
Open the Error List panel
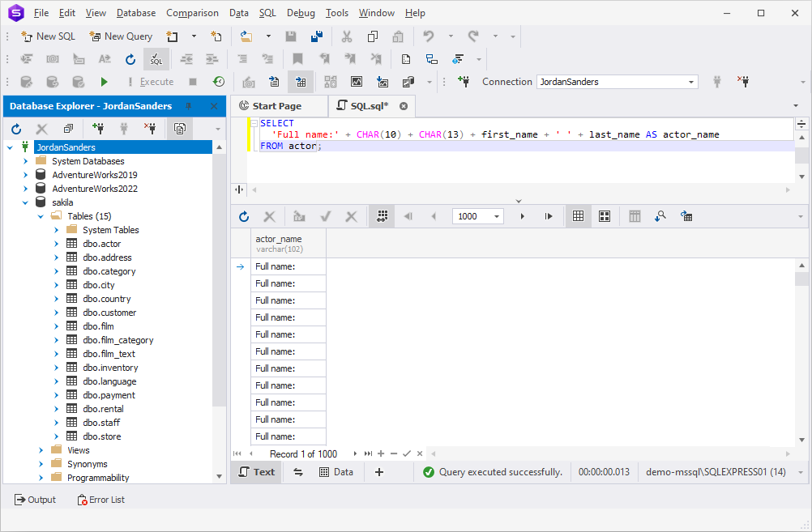[x=101, y=500]
